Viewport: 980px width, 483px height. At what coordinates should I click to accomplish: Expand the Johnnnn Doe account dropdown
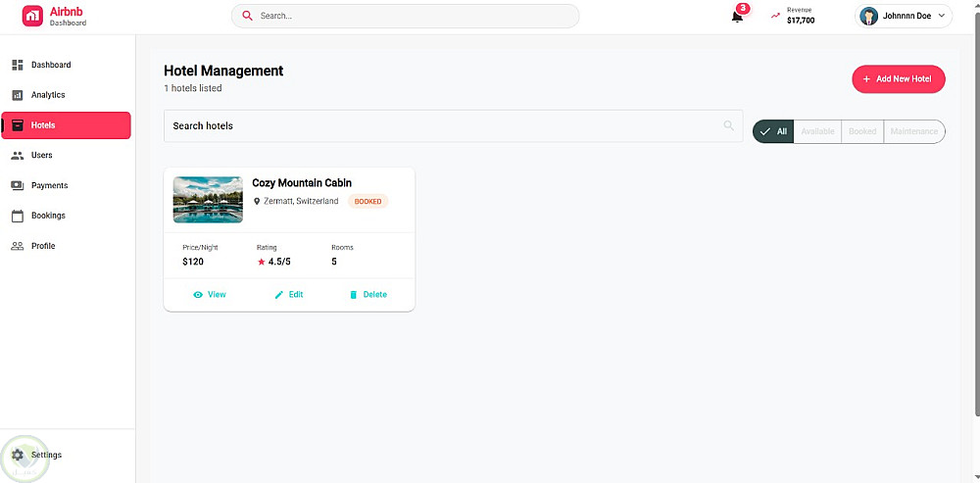click(x=942, y=16)
